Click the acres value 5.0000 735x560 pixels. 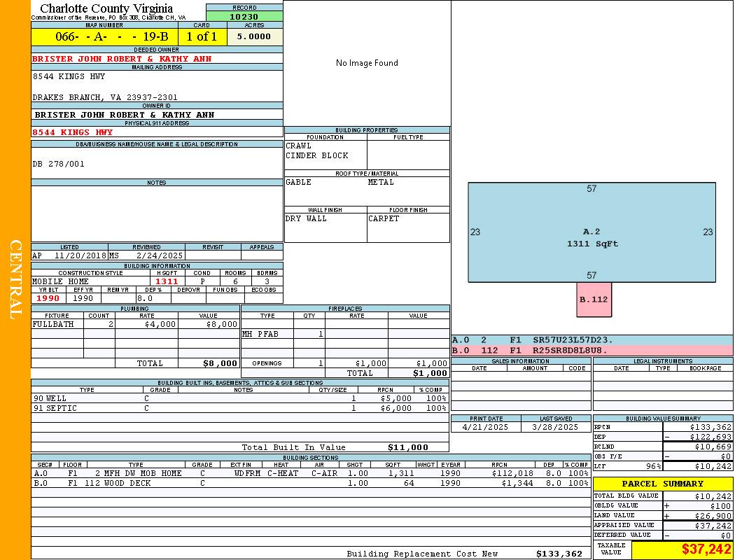254,37
